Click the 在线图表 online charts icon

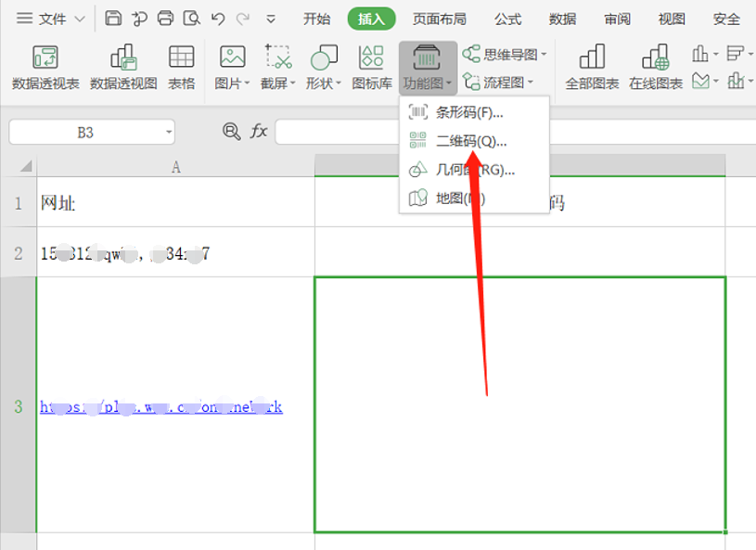656,67
